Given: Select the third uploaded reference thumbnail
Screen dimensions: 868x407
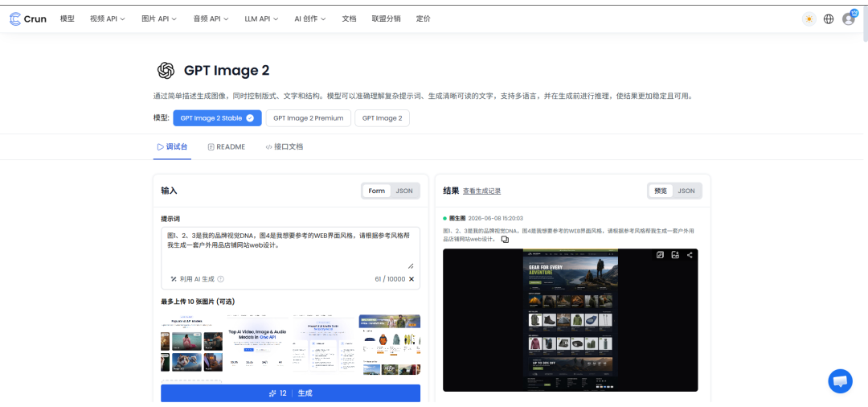Looking at the screenshot, I should point(324,344).
